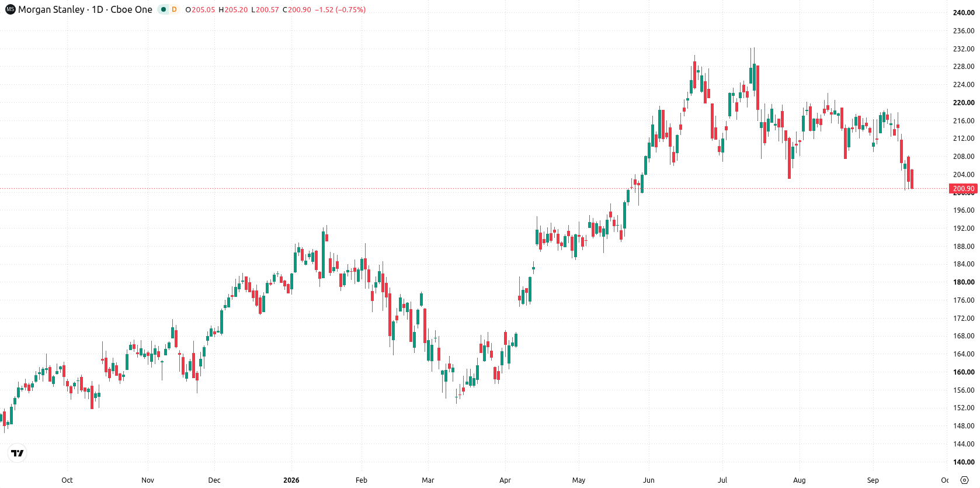Click the Nov label on the time axis
The width and height of the screenshot is (980, 488).
point(148,480)
